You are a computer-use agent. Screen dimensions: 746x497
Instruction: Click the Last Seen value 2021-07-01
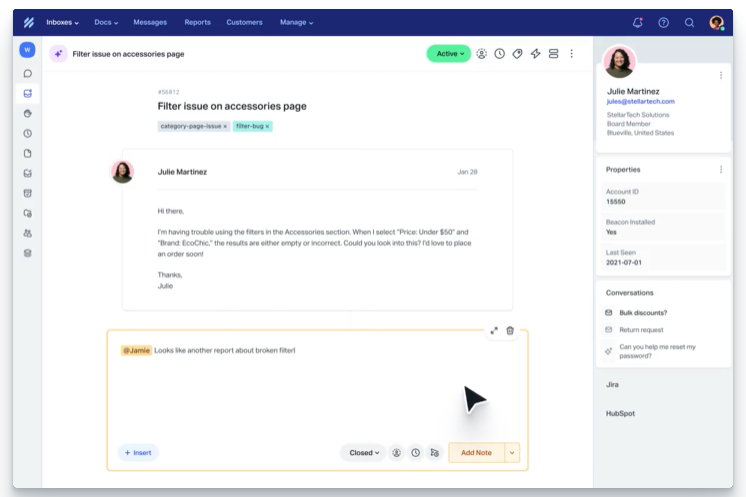624,263
